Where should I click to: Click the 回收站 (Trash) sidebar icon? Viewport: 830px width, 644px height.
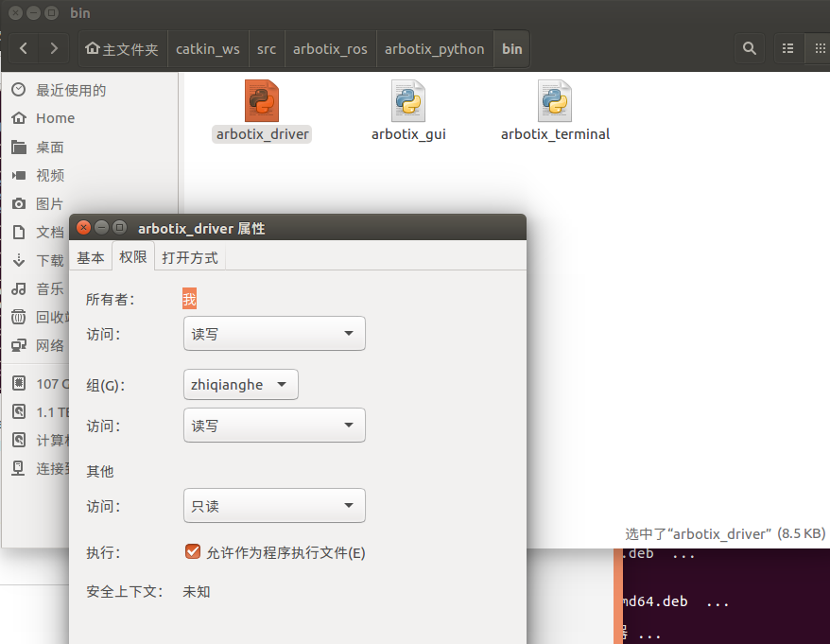click(21, 317)
